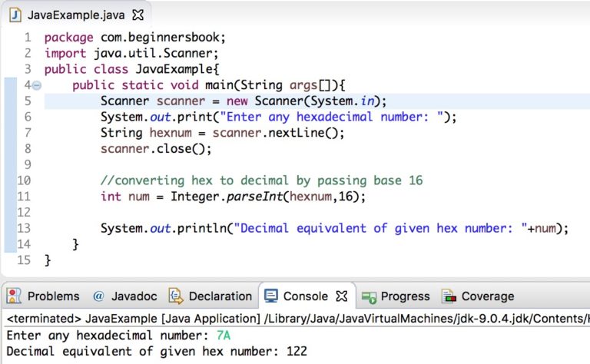590x364 pixels.
Task: Open the Problems tab
Action: tap(54, 296)
